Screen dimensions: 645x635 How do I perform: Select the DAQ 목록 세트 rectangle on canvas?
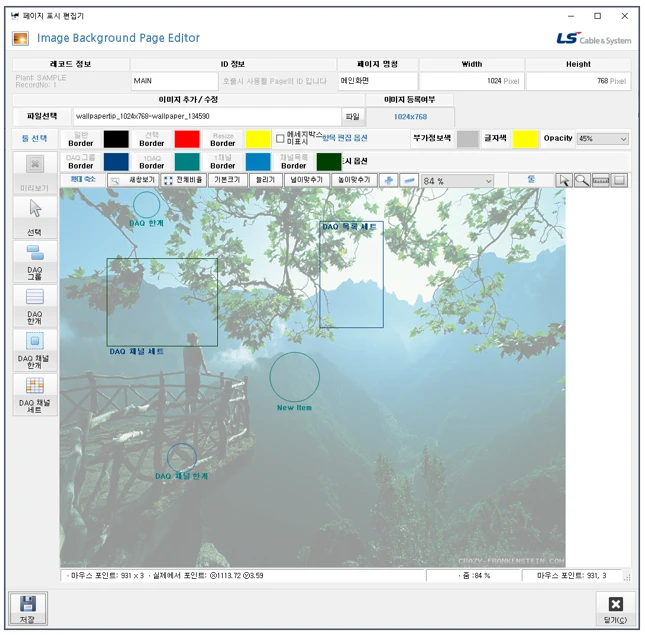tap(351, 275)
